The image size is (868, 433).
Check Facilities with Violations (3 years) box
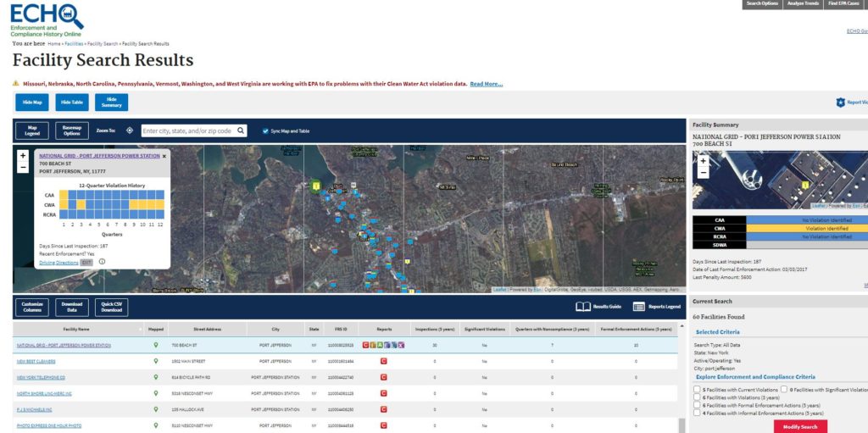pos(697,397)
